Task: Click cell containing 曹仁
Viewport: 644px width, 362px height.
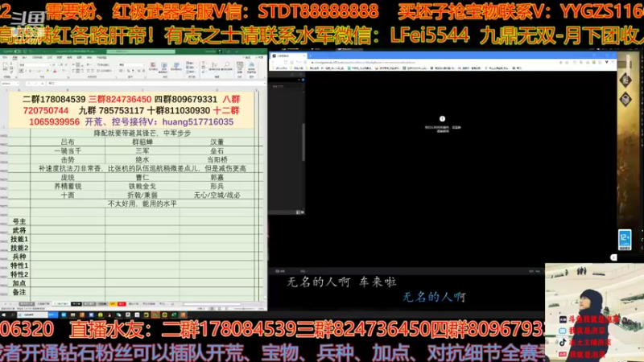Action: pos(142,177)
